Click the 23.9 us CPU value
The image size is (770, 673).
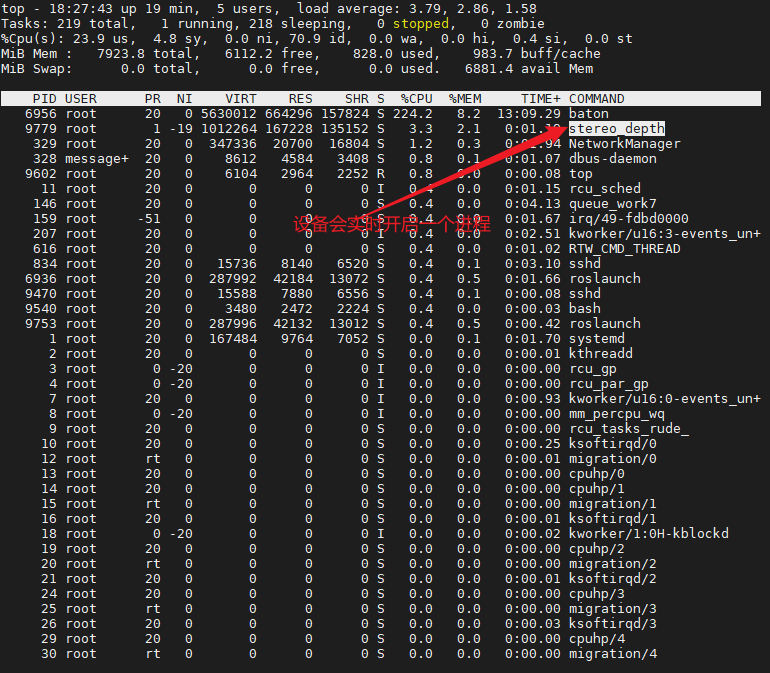(101, 39)
